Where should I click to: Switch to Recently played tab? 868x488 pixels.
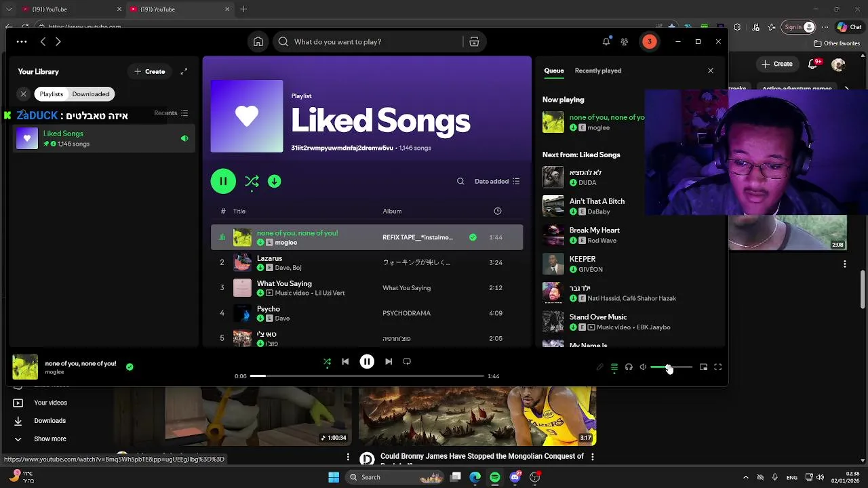pyautogui.click(x=598, y=70)
